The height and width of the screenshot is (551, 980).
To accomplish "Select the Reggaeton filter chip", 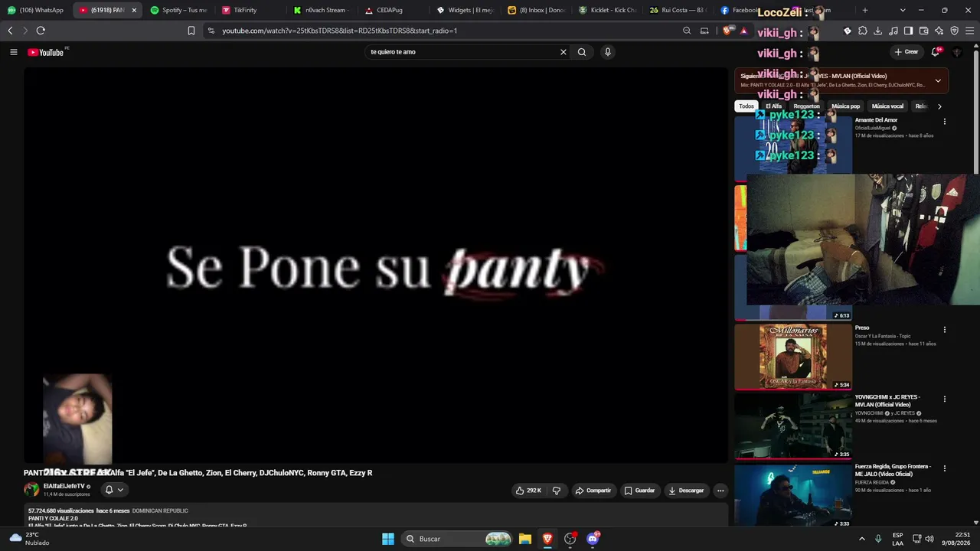I will pos(807,106).
